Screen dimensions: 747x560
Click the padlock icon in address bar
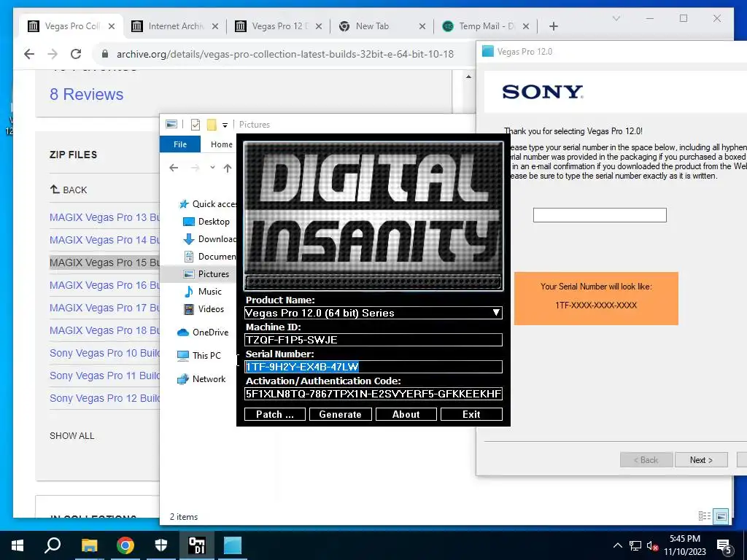click(105, 54)
